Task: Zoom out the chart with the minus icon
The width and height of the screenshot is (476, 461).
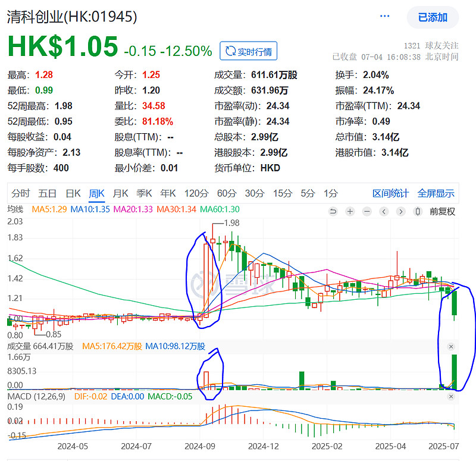Action: coord(367,211)
